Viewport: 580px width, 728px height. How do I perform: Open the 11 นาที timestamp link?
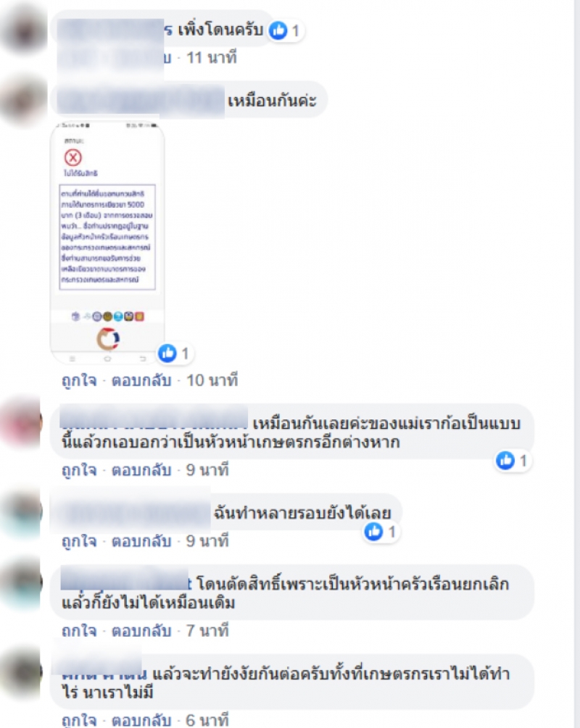[212, 57]
